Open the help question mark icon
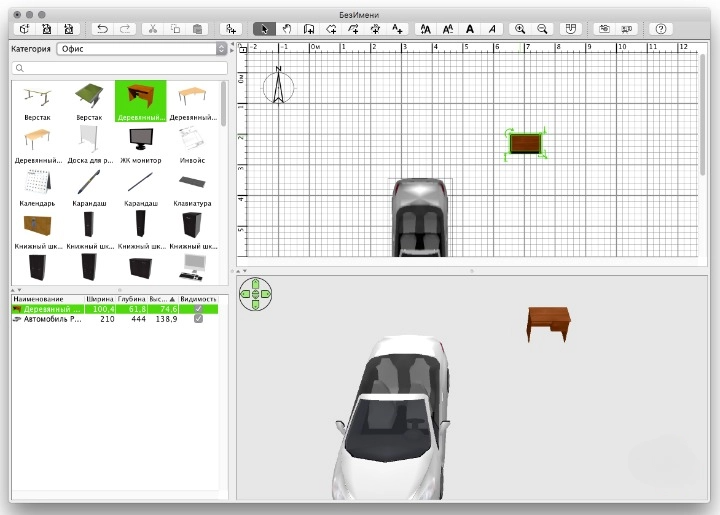The width and height of the screenshot is (720, 515). coord(660,29)
